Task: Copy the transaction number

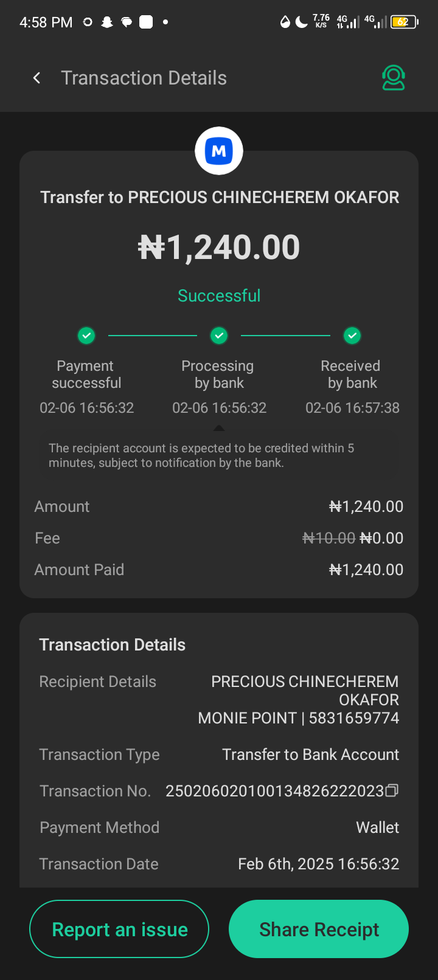Action: [x=392, y=790]
